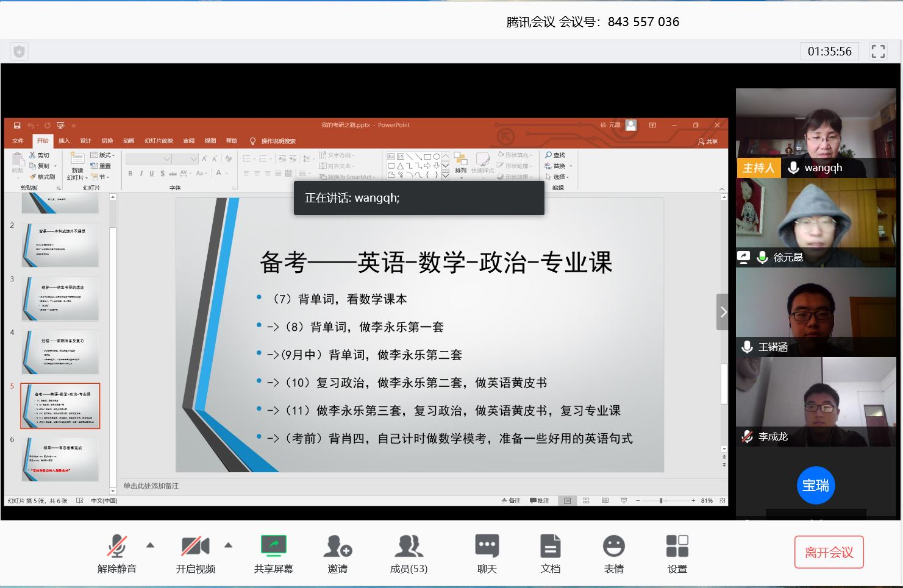Screen dimensions: 903x588
Task: Open the 文档 documents panel
Action: pyautogui.click(x=550, y=553)
